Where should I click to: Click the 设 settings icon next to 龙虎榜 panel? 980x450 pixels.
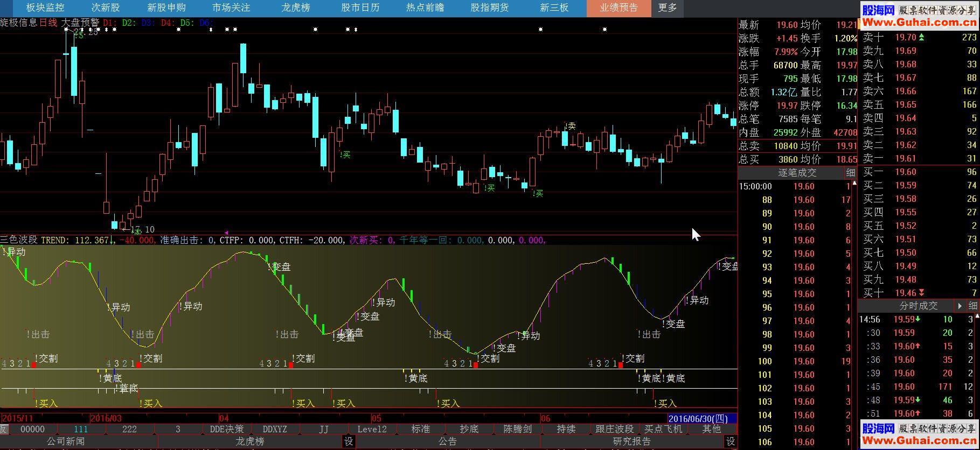349,442
